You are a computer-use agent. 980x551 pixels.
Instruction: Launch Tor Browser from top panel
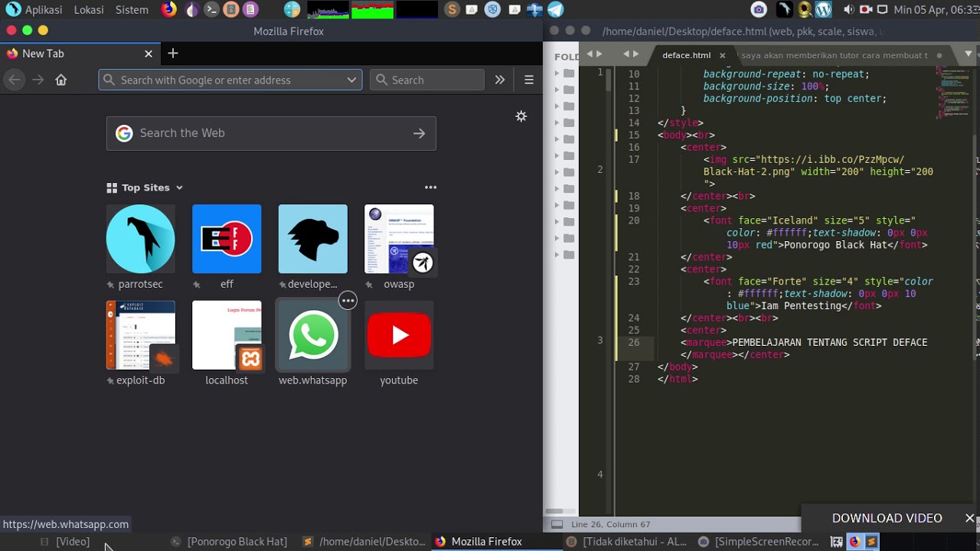191,10
